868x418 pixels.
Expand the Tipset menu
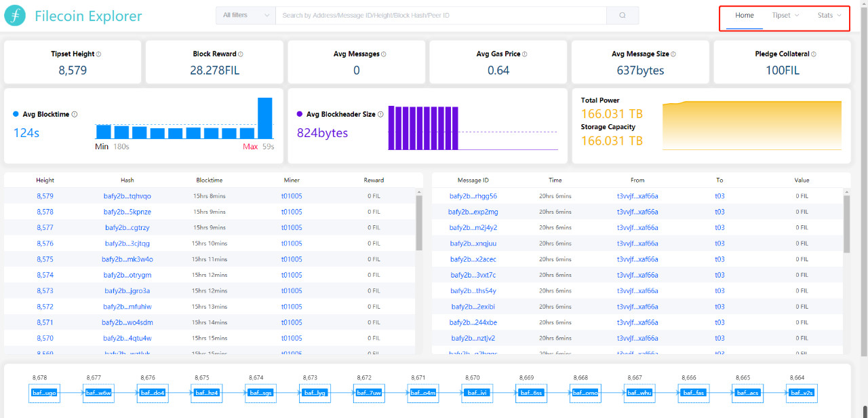point(785,15)
